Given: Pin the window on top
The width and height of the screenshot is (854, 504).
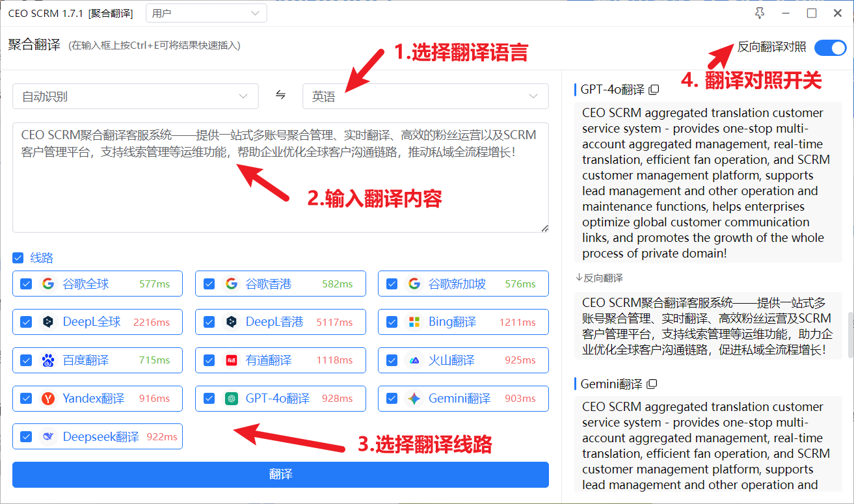Looking at the screenshot, I should click(759, 13).
